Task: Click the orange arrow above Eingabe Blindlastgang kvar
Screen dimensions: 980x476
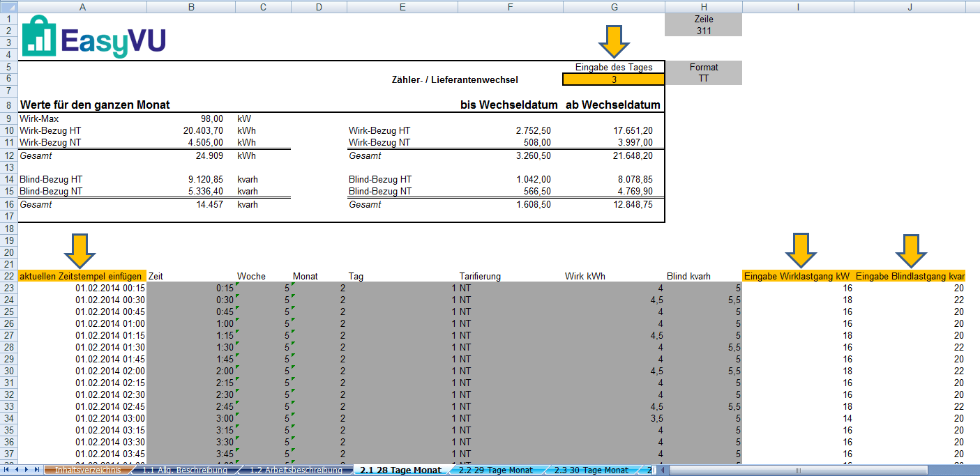Action: 911,249
